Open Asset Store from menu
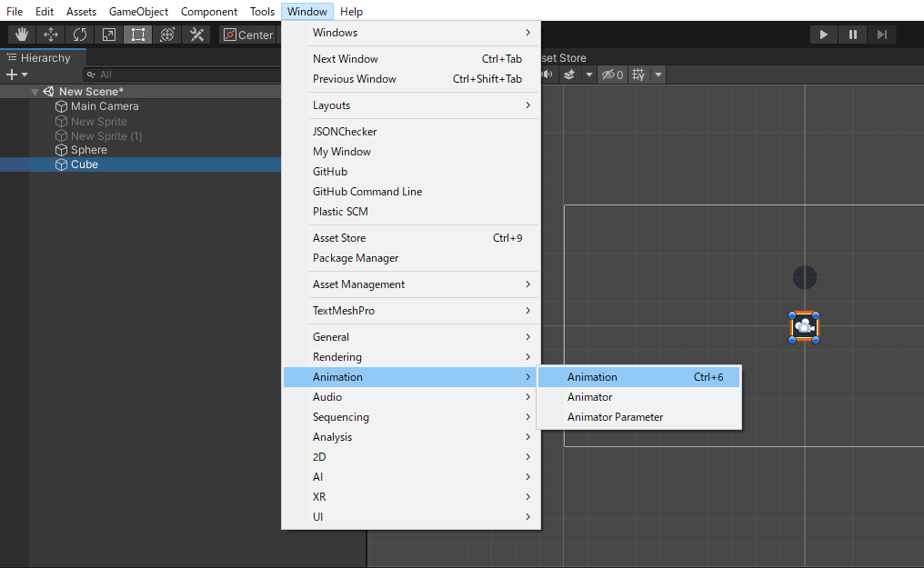Viewport: 924px width, 568px height. pyautogui.click(x=411, y=238)
